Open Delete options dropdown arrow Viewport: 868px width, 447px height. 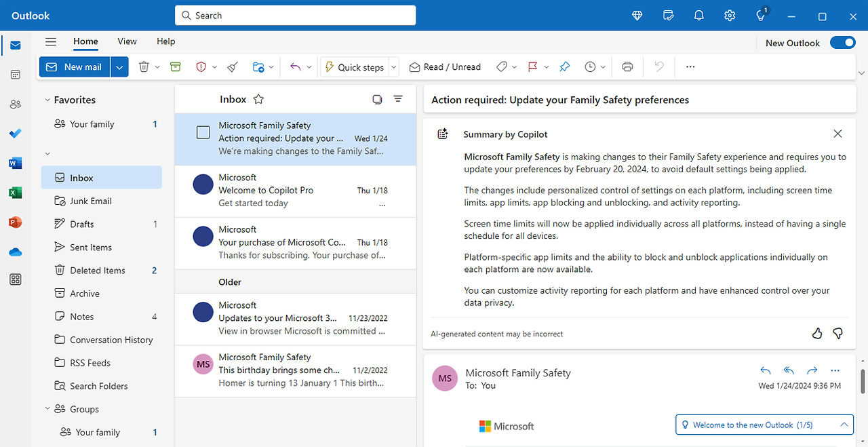[x=157, y=66]
